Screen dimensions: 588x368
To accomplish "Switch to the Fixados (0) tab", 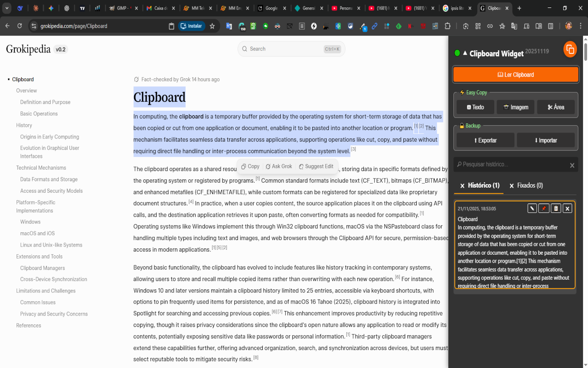I will [x=526, y=185].
